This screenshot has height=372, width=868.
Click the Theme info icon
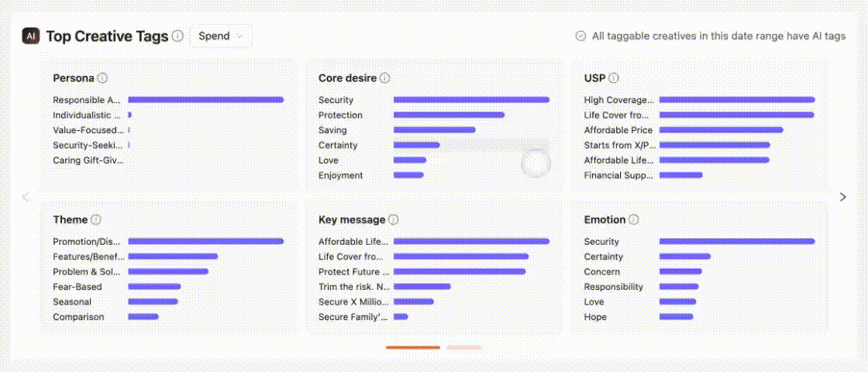click(x=96, y=220)
